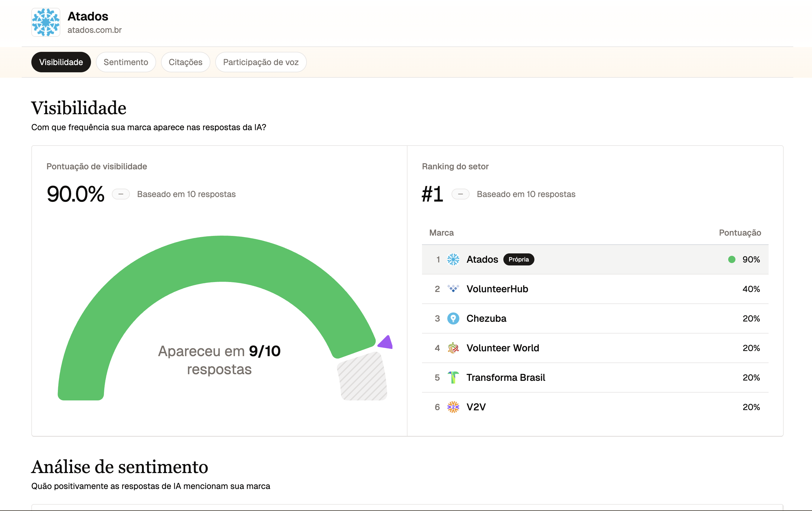
Task: Click the V2V brand icon
Action: click(x=453, y=407)
